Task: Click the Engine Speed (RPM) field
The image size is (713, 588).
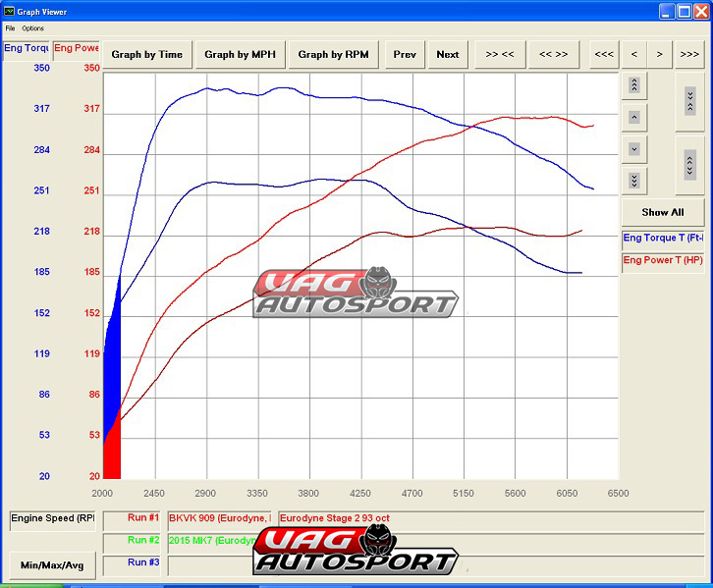Action: [53, 519]
